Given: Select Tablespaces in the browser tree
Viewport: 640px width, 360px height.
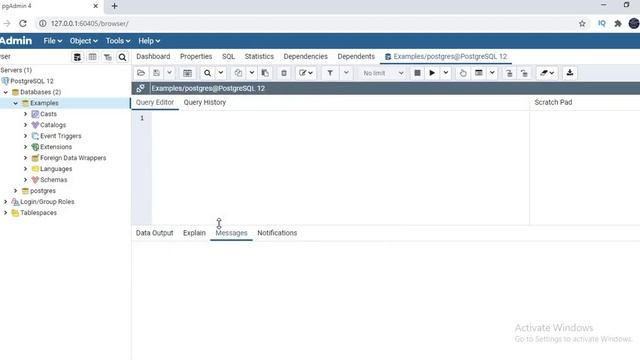Looking at the screenshot, I should [38, 213].
